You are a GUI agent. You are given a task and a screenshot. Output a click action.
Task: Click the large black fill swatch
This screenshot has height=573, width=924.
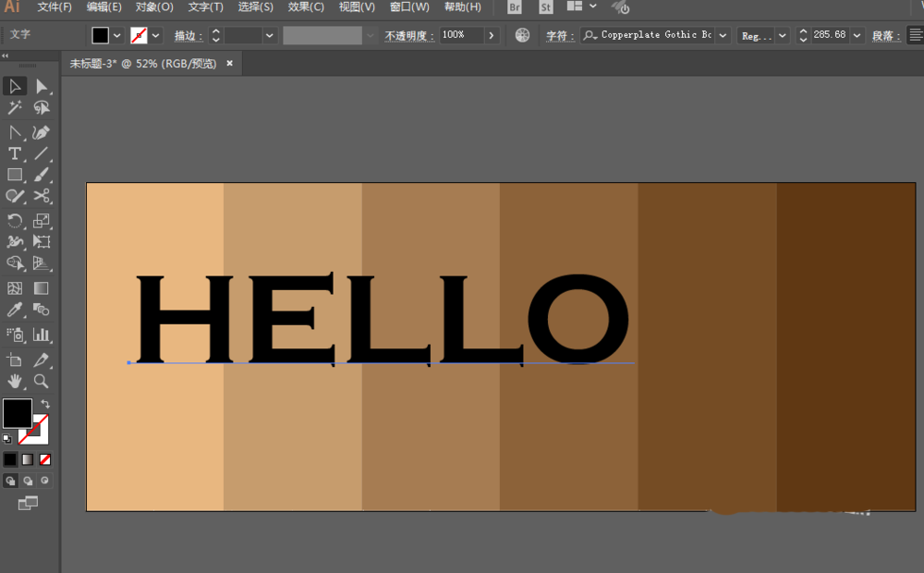(18, 414)
